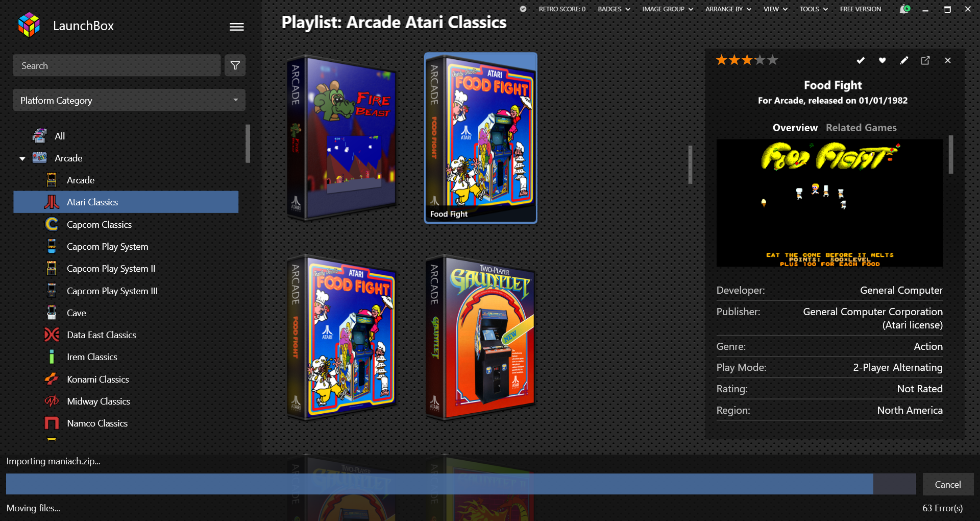Click the import progress bar

(461, 484)
